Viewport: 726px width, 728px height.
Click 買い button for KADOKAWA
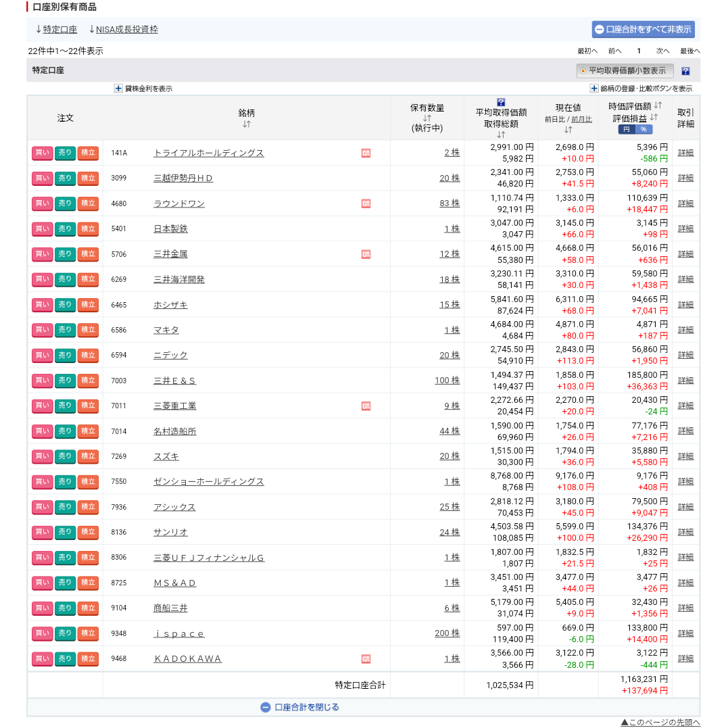(42, 658)
